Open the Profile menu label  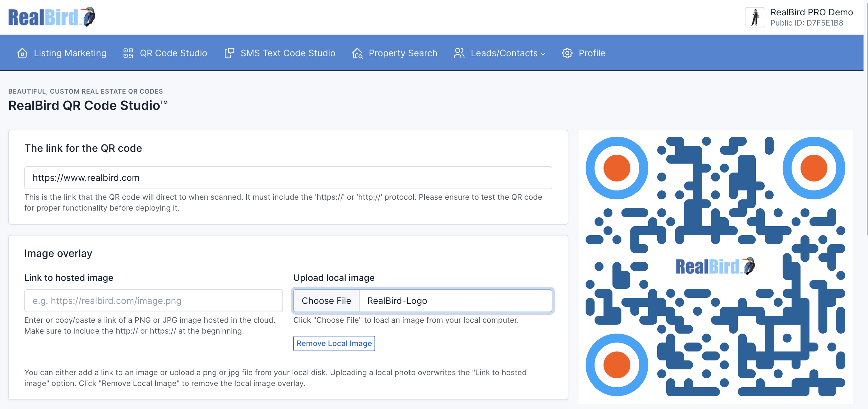point(592,53)
